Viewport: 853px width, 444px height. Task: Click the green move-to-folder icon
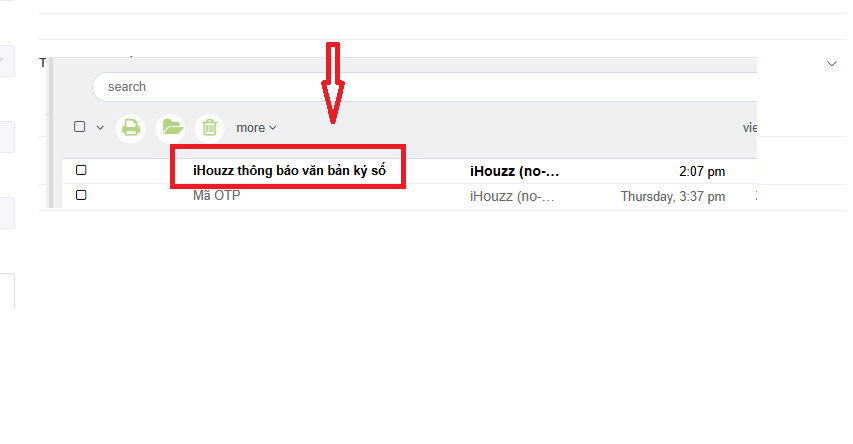click(172, 128)
